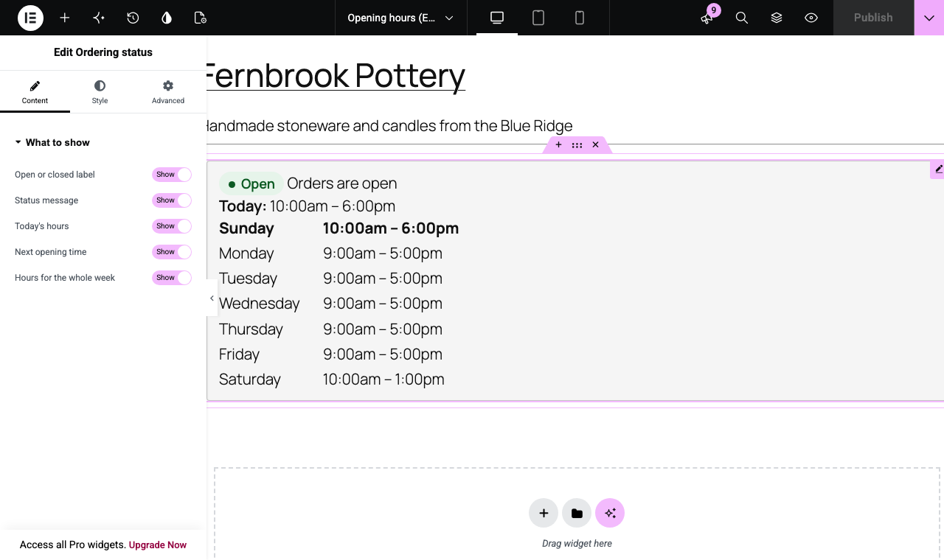Viewport: 944px width, 560px height.
Task: Toggle the Open or closed label switch
Action: coord(172,175)
